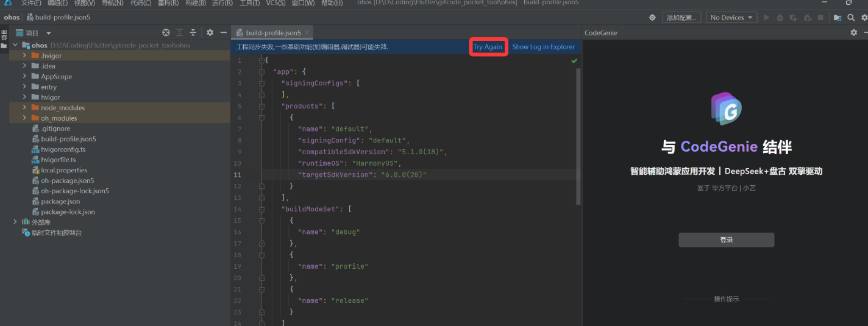
Task: Click line number 11 in gutter
Action: point(238,175)
